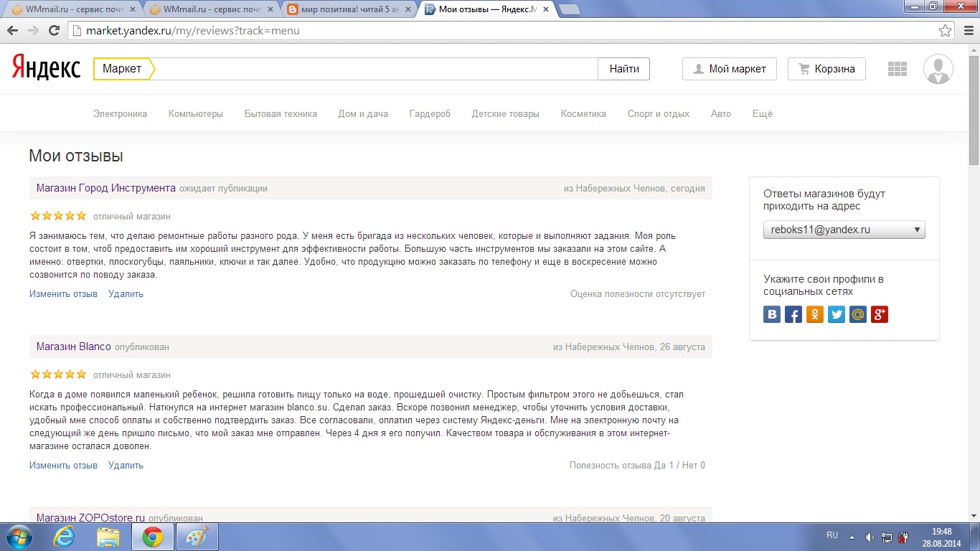Expand the reboks11@yandex.ru email dropdown
The image size is (980, 551).
click(x=844, y=230)
